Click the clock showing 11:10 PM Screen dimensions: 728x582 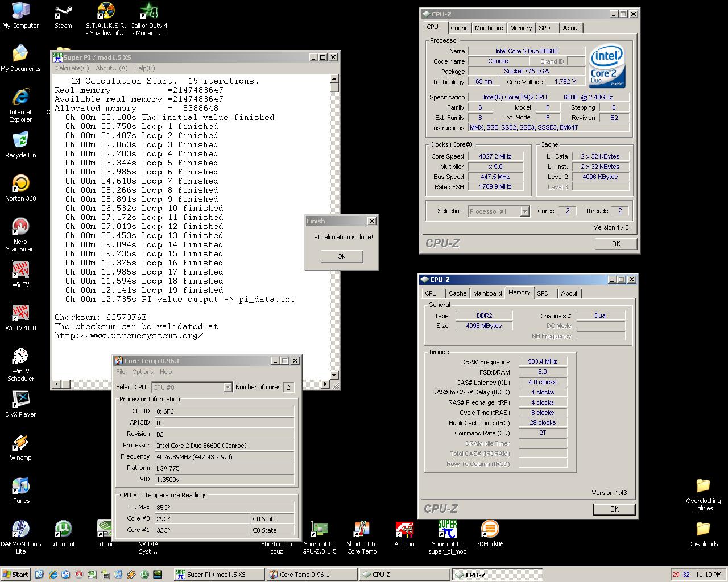coord(708,575)
